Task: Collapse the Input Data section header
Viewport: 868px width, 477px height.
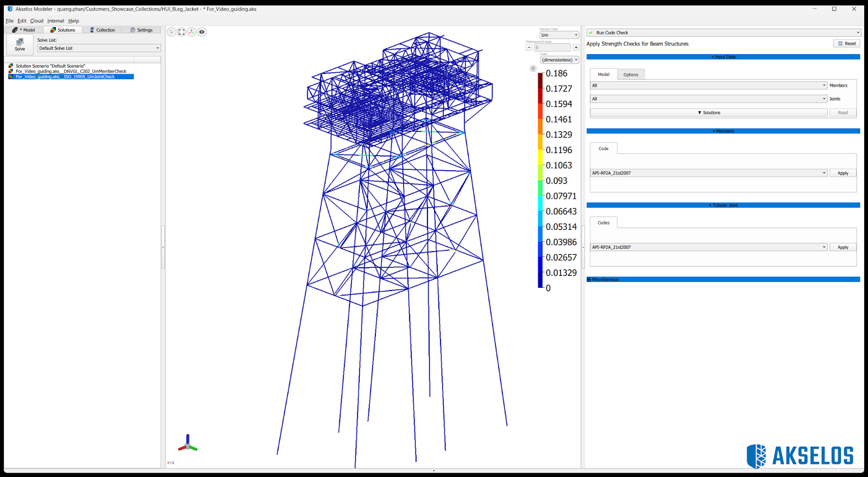Action: [x=723, y=57]
